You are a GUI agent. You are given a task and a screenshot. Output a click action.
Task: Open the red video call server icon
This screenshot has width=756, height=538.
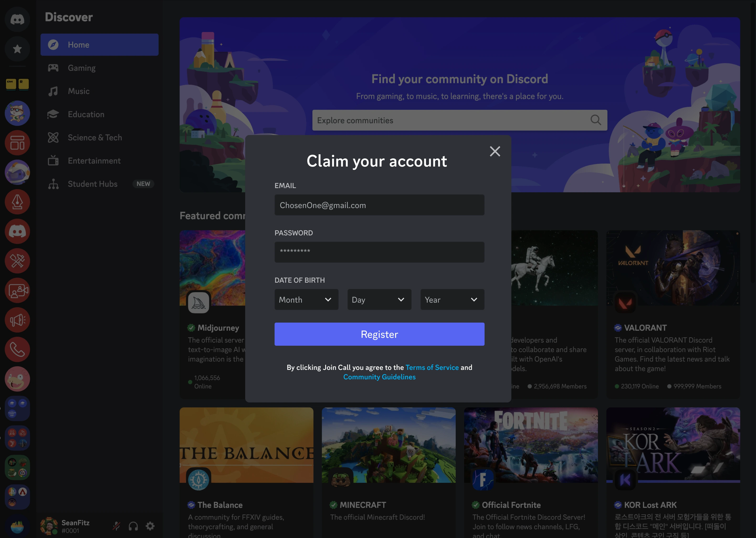17,291
